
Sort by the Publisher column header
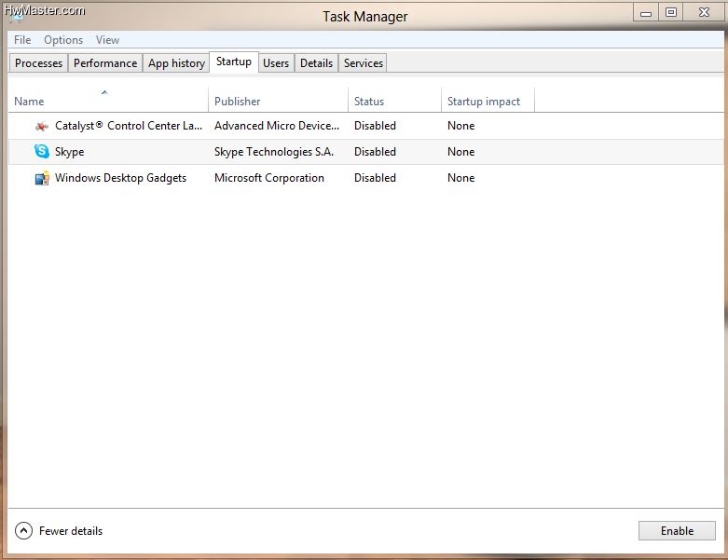click(278, 101)
